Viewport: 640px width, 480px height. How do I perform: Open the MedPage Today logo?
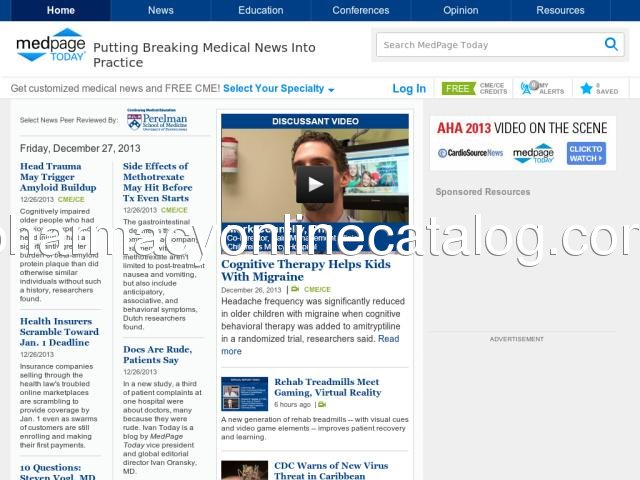point(51,45)
